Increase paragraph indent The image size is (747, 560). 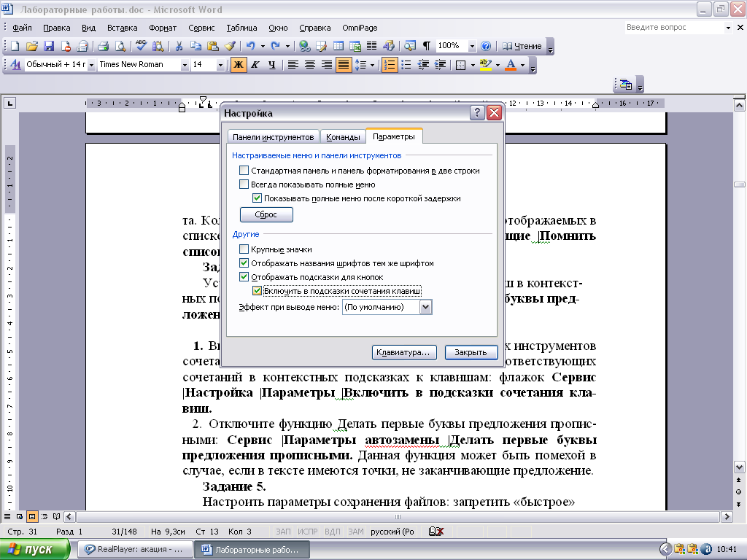tap(440, 65)
